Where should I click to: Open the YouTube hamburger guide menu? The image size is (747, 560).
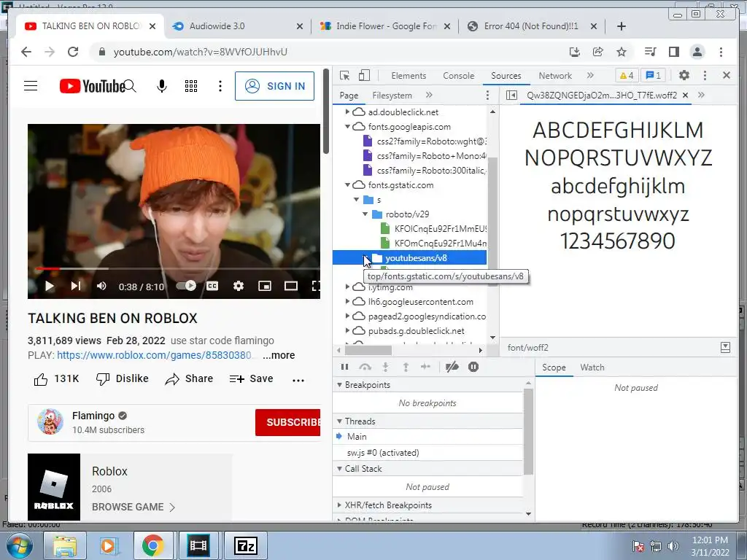[x=31, y=86]
